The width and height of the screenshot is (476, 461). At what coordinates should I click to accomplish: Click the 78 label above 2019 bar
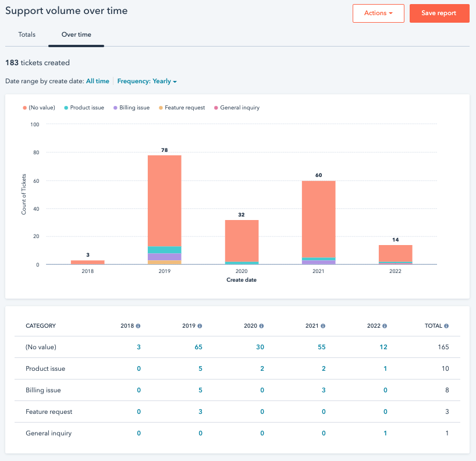click(165, 150)
